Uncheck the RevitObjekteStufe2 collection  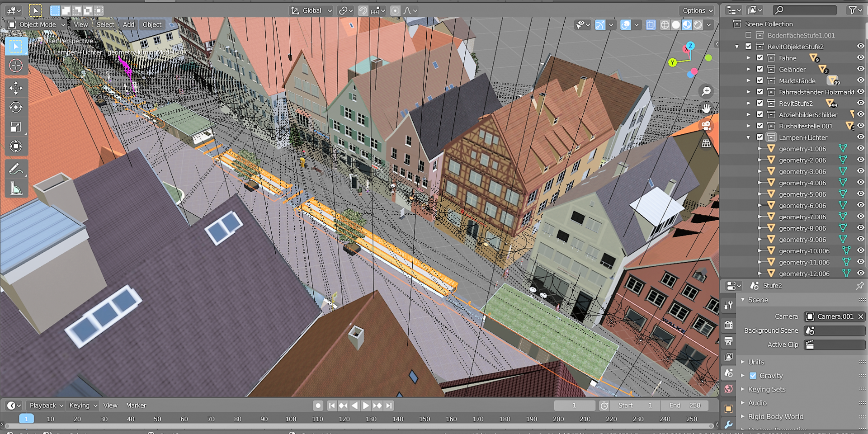[748, 46]
